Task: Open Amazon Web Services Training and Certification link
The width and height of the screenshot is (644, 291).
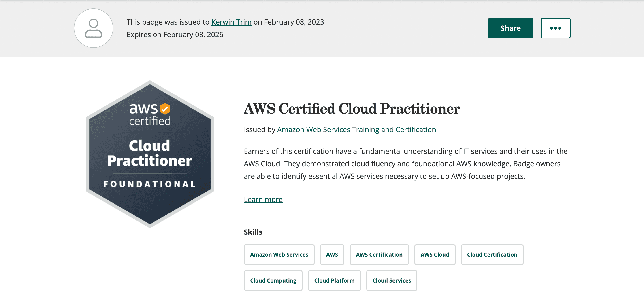Action: point(356,129)
